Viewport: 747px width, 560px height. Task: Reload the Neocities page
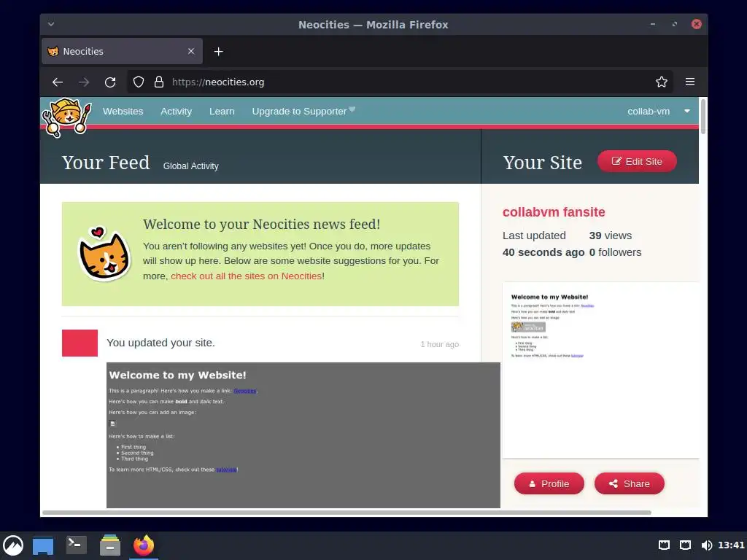pos(110,82)
